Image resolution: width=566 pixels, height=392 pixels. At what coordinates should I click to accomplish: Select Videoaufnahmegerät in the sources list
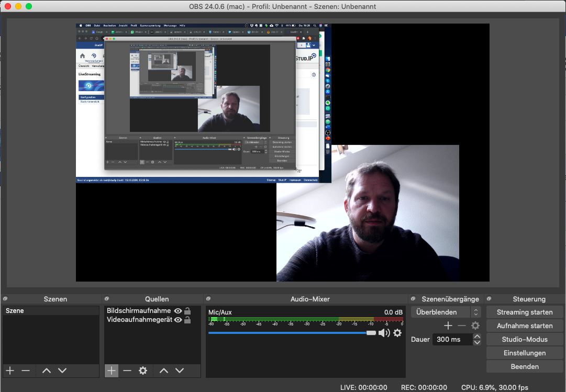(x=139, y=320)
